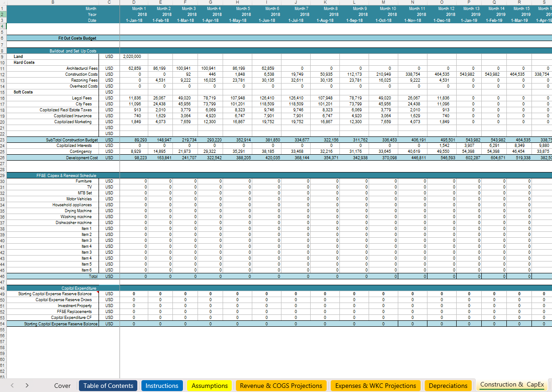
Task: Click the next sheet navigation arrow
Action: point(27,386)
